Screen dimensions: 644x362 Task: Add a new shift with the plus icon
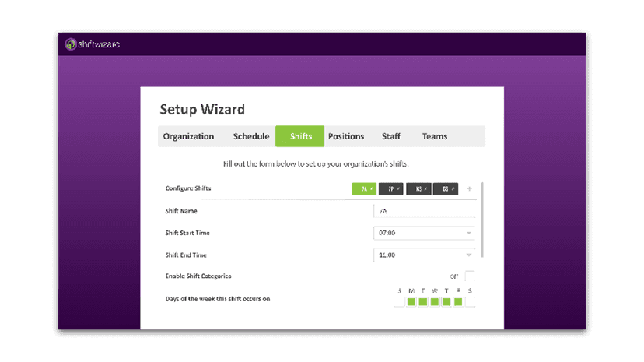click(x=470, y=188)
